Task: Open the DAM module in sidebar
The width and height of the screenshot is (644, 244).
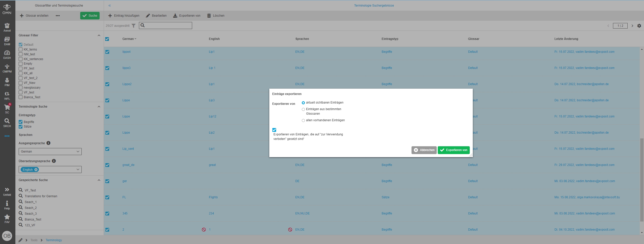Action: click(7, 41)
